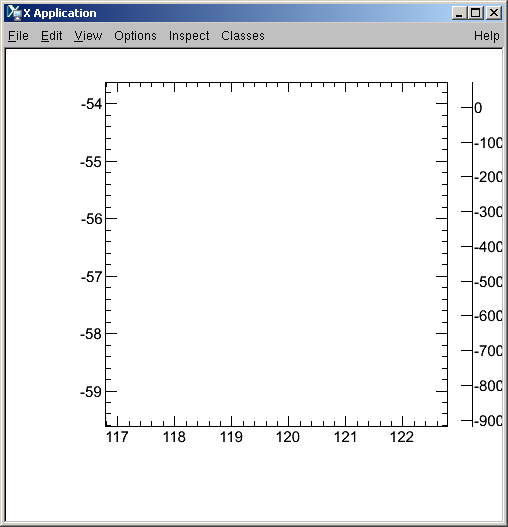Open the Options menu
Screen dimensions: 508x527
tap(135, 36)
